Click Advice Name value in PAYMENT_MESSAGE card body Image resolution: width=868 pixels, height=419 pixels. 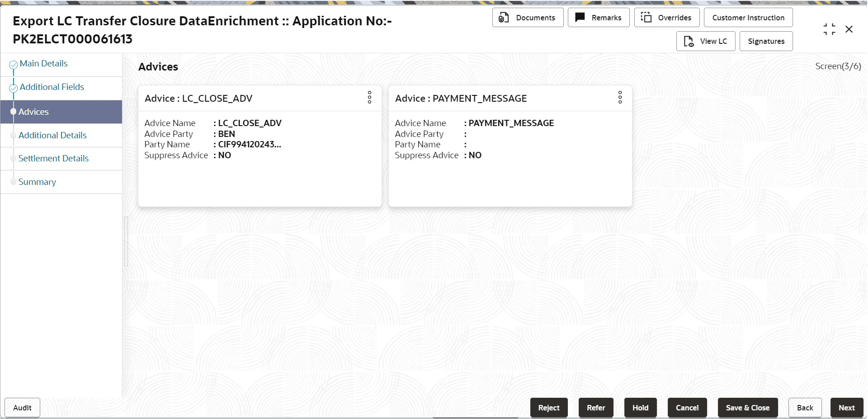(511, 123)
